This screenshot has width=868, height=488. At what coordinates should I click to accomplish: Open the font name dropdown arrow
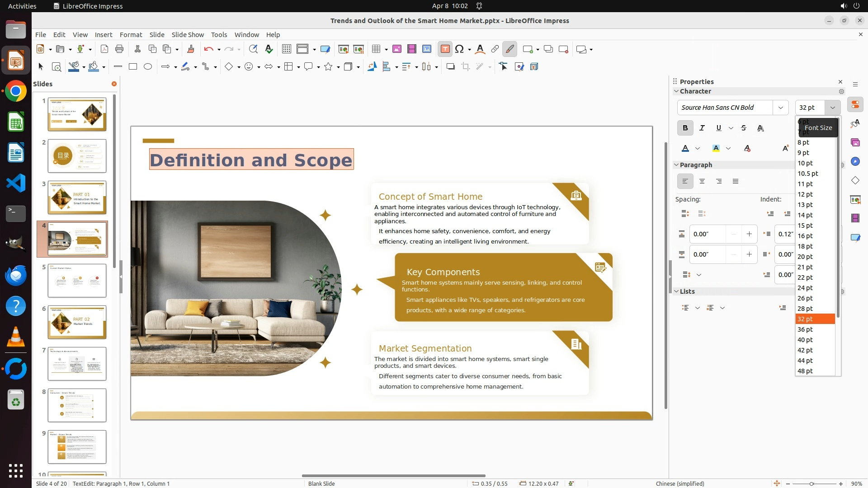click(x=781, y=108)
